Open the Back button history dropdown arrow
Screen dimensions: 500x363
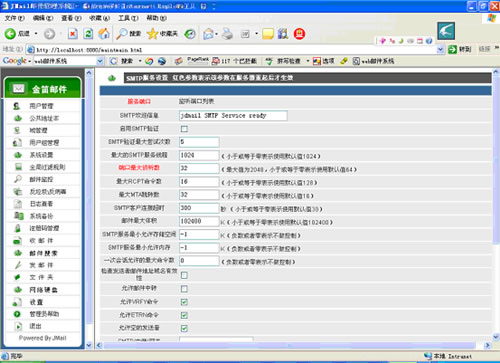[x=36, y=33]
